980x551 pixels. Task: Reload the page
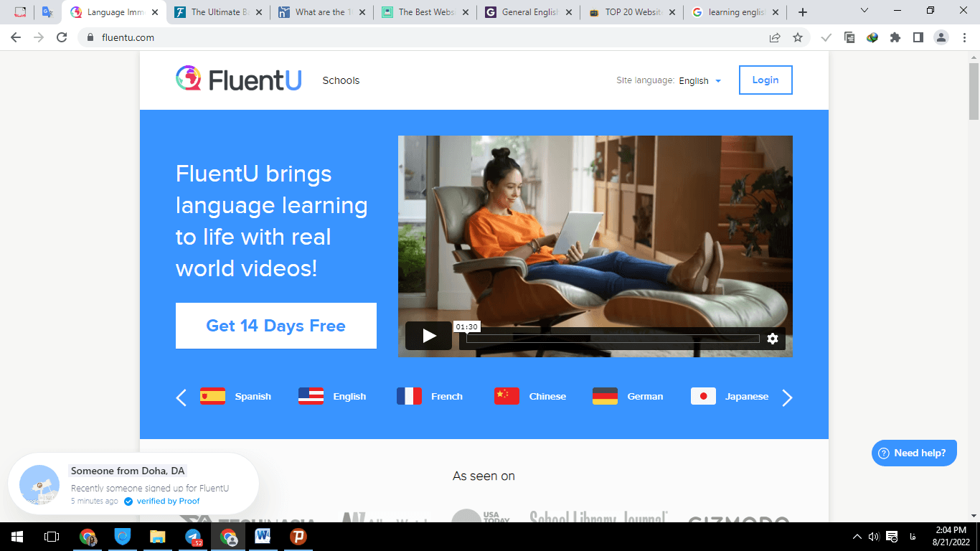coord(62,37)
